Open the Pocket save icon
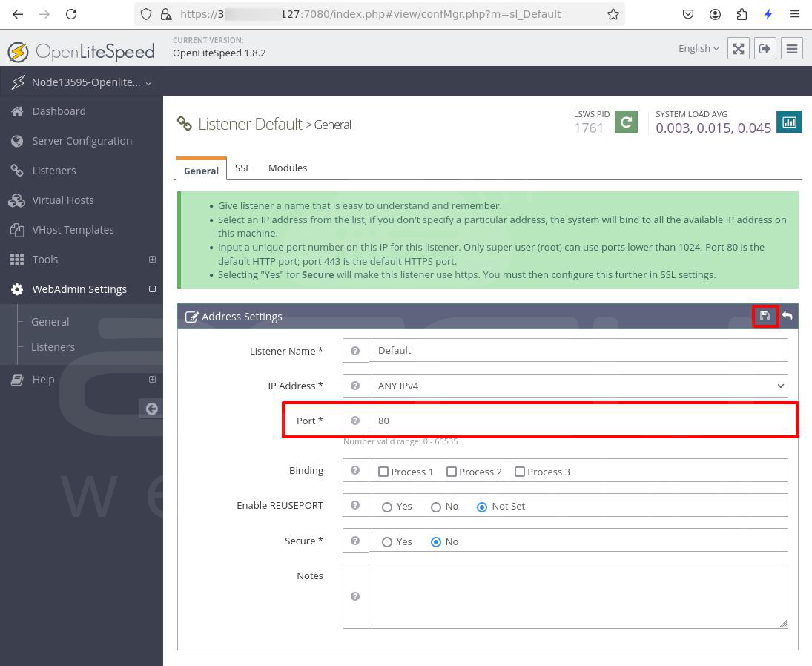The width and height of the screenshot is (812, 666). 687,14
